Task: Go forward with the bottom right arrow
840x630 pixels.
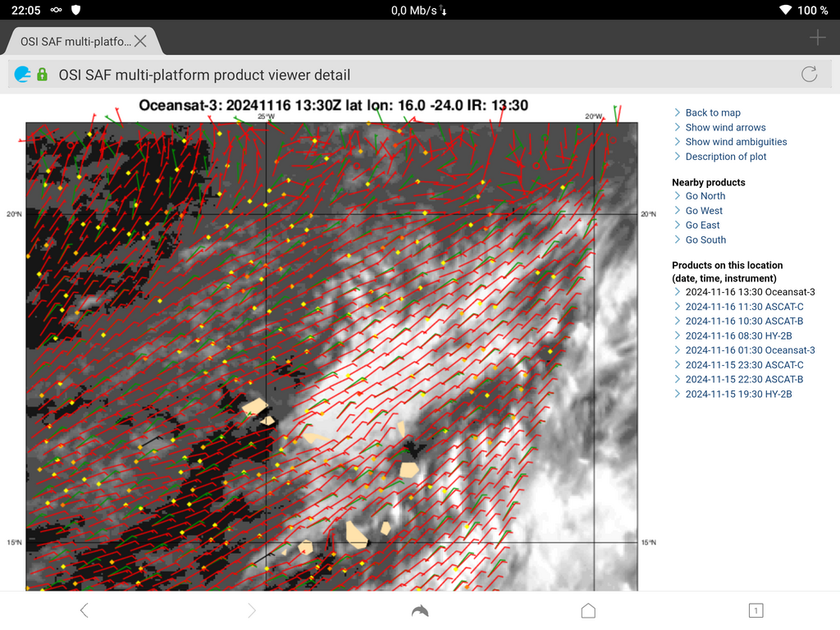Action: [252, 610]
